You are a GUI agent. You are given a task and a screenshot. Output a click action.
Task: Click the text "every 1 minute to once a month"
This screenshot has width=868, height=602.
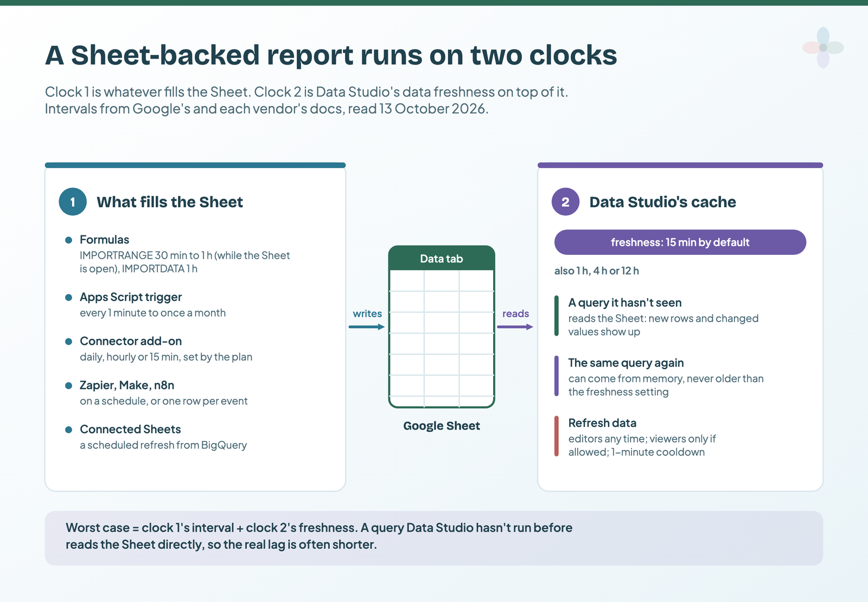(x=152, y=313)
